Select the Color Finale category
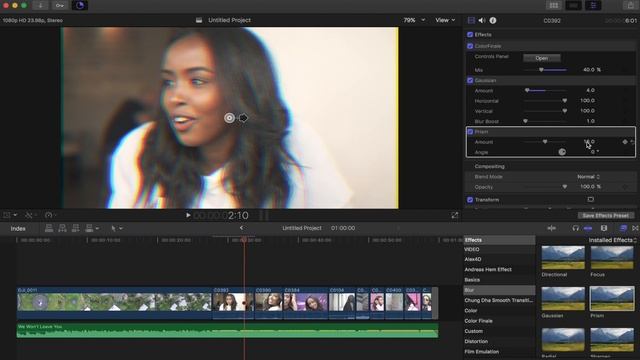 478,321
